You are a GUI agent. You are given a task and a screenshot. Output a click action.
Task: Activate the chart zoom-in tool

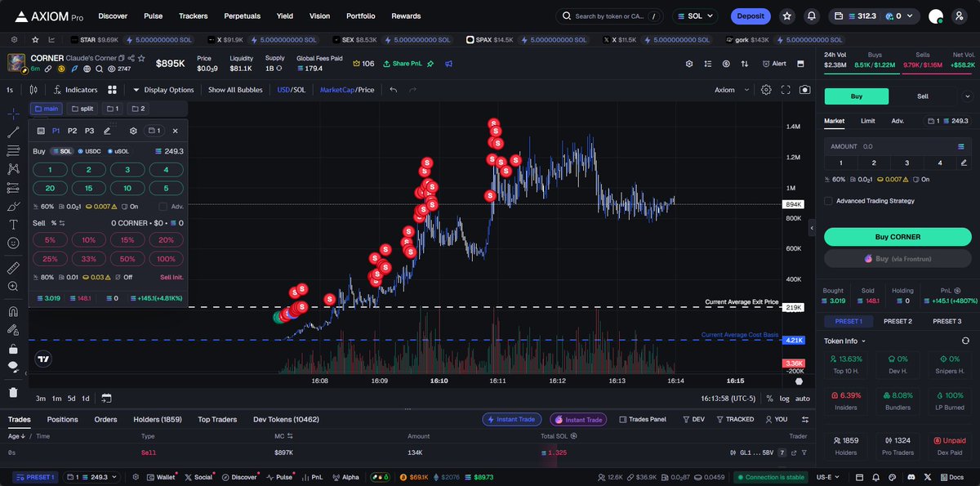(x=13, y=287)
